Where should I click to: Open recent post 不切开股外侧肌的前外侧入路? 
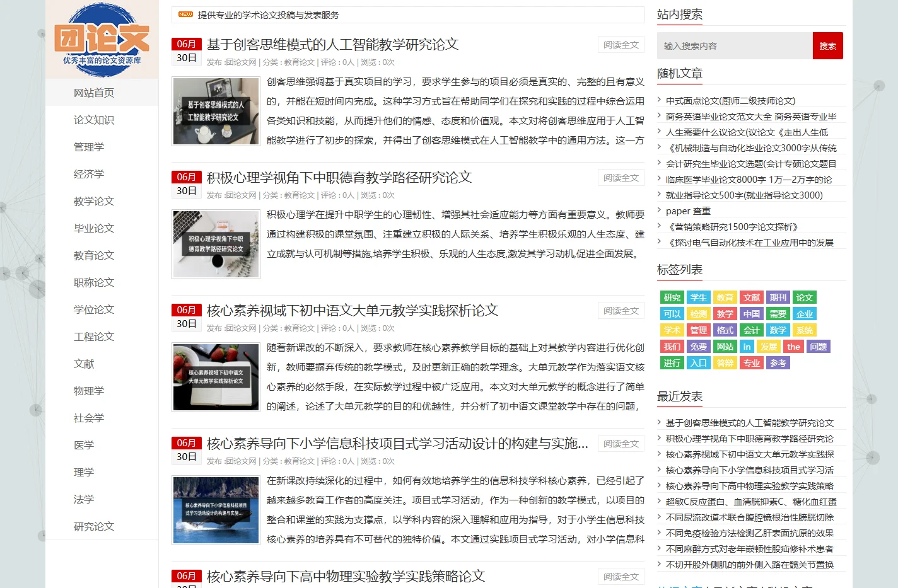pyautogui.click(x=750, y=565)
